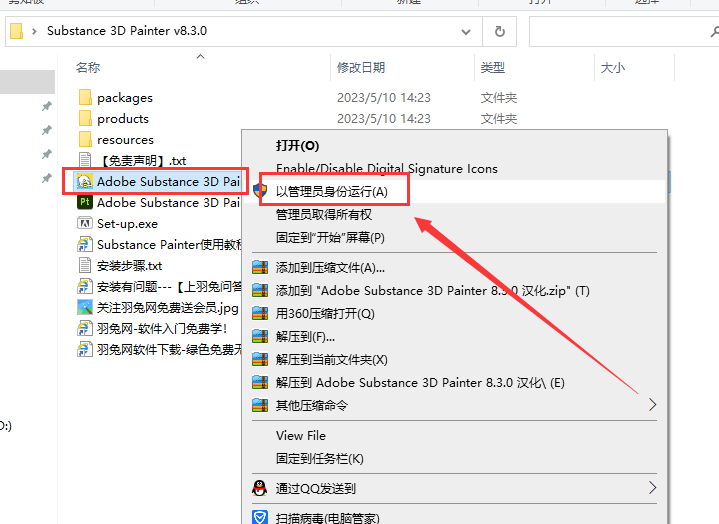Select the 安装步骤.txt file name
Image resolution: width=719 pixels, height=524 pixels.
[129, 265]
